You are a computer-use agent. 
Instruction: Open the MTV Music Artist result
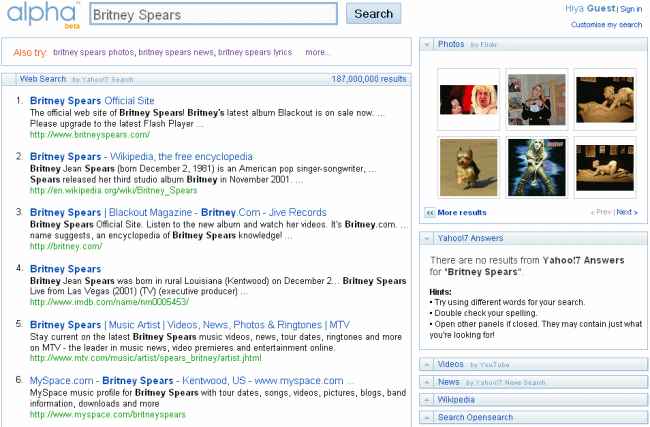point(190,325)
